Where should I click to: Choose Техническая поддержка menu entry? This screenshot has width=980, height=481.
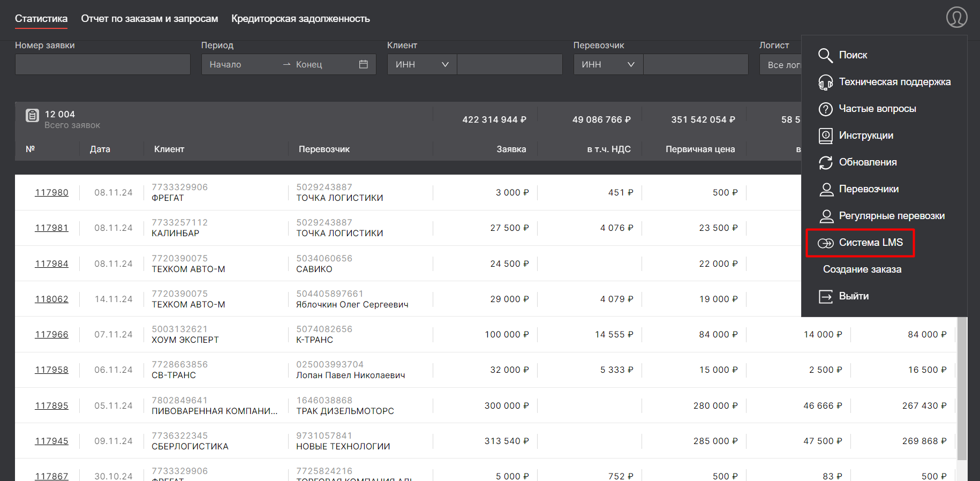coord(894,82)
